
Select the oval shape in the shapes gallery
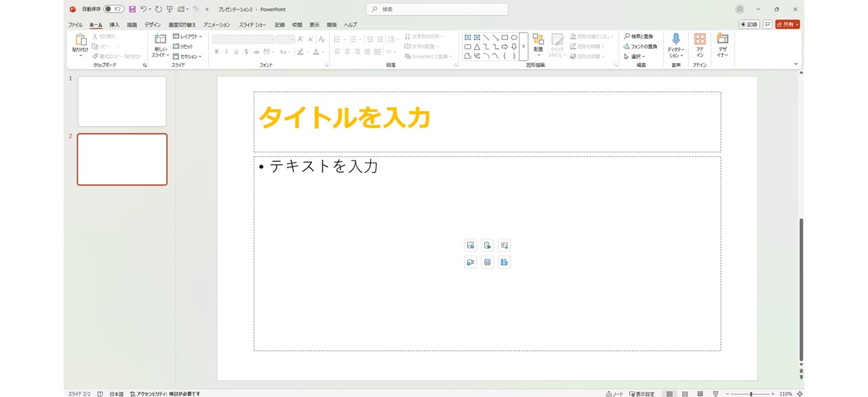pos(514,38)
